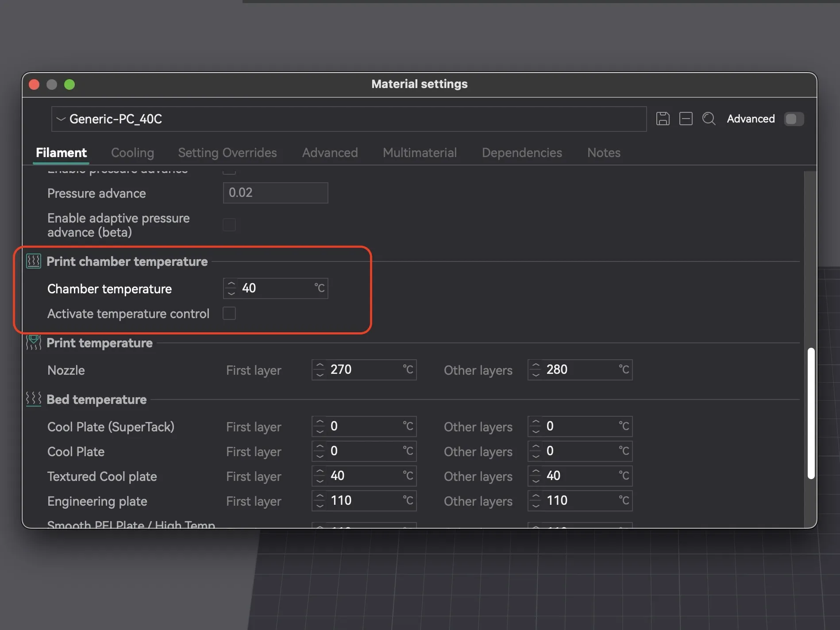840x630 pixels.
Task: Click the Print temperature nozzle section icon
Action: [x=34, y=342]
